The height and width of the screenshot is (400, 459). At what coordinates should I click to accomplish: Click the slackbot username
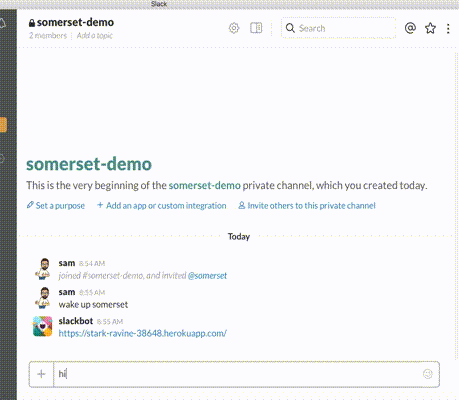tap(76, 321)
